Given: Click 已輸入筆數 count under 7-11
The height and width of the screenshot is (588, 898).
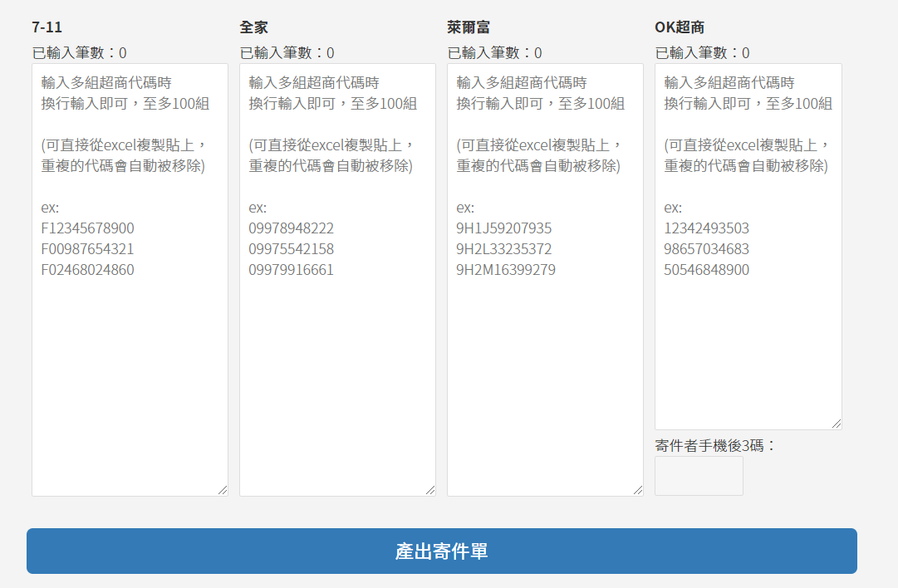Looking at the screenshot, I should click(79, 52).
